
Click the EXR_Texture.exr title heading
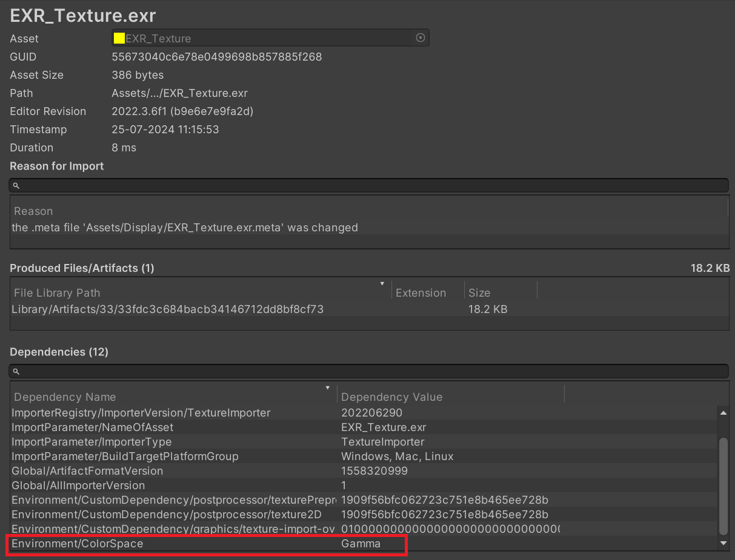coord(83,15)
